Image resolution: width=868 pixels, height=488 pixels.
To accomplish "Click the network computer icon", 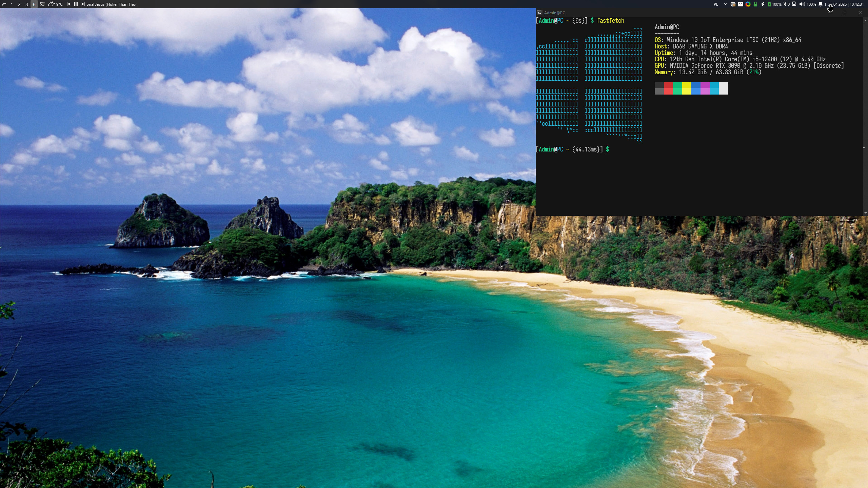I will [794, 4].
